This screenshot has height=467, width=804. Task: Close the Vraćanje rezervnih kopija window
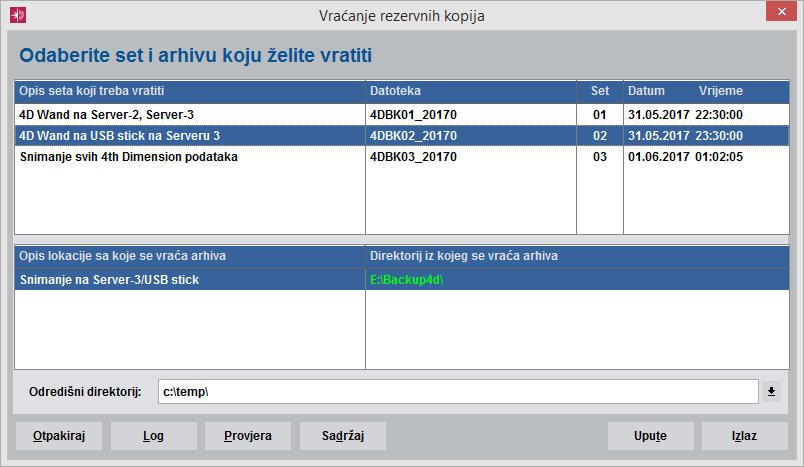pyautogui.click(x=781, y=11)
